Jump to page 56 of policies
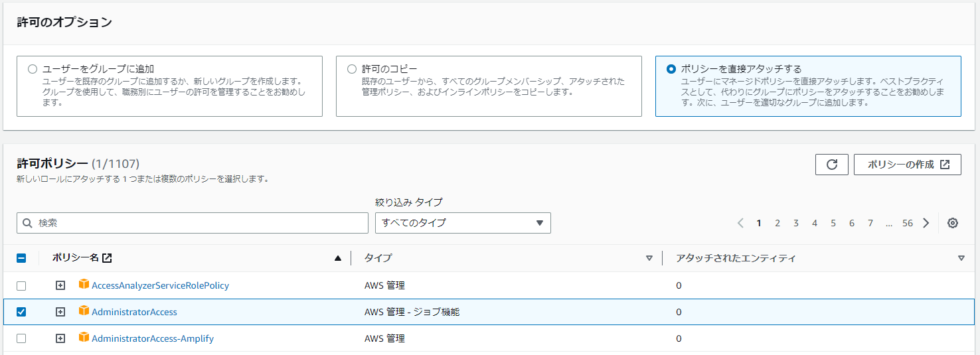Screen dimensions: 980x355 click(x=908, y=223)
